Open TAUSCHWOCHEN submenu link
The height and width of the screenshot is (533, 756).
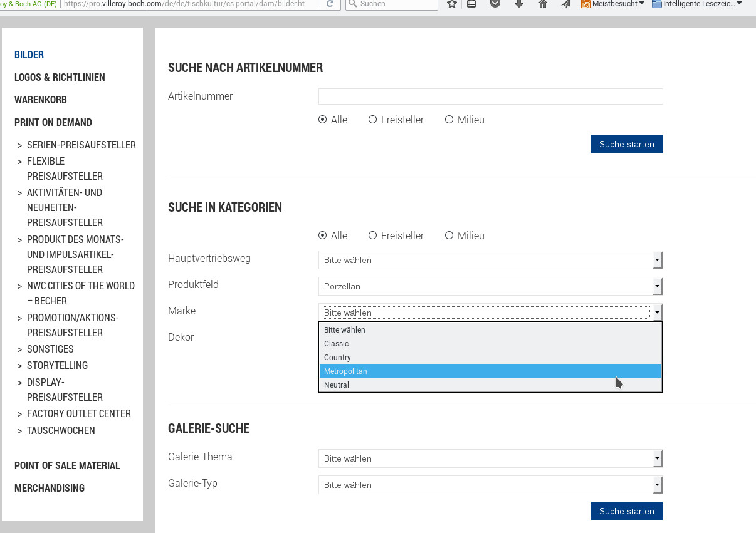[61, 430]
